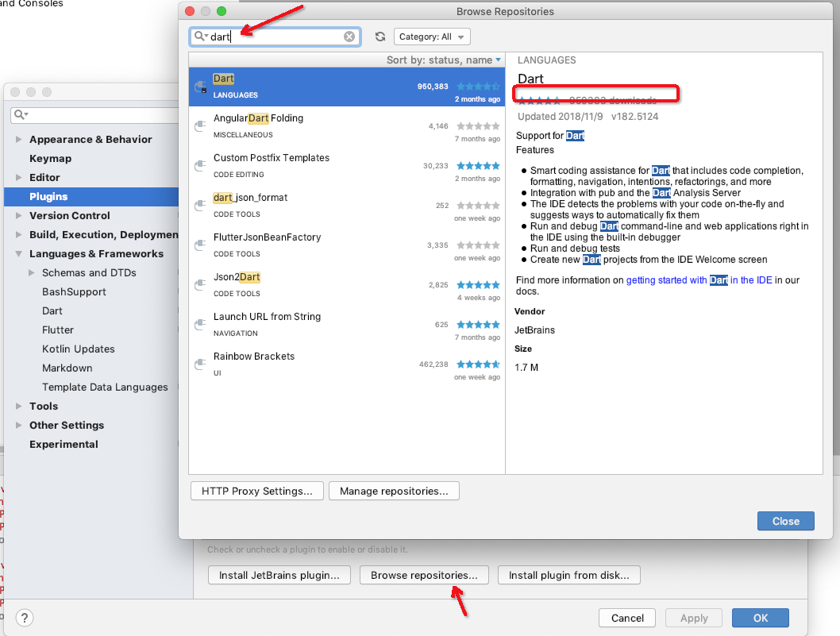Close the Browse Repositories dialog with Close button
The height and width of the screenshot is (636, 840).
tap(785, 521)
